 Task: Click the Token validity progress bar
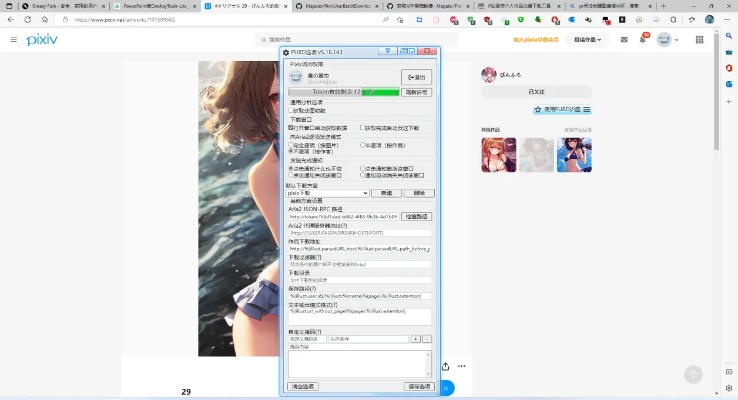[344, 92]
